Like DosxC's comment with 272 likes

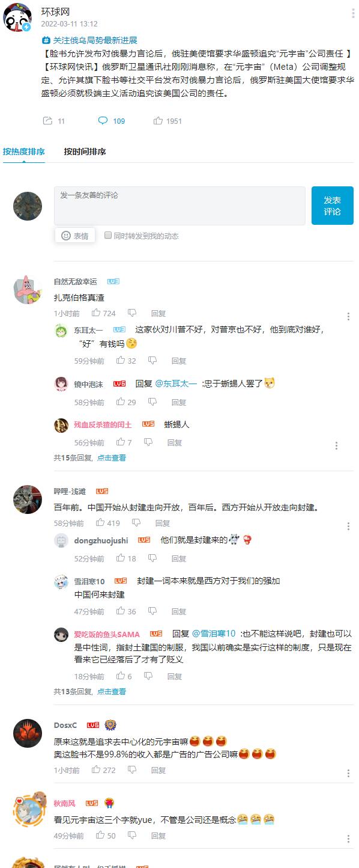96,770
